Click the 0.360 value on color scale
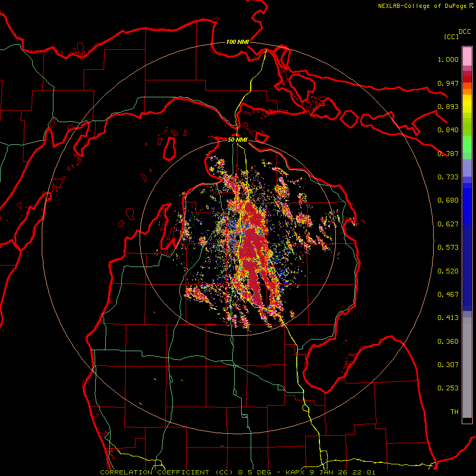 (448, 342)
